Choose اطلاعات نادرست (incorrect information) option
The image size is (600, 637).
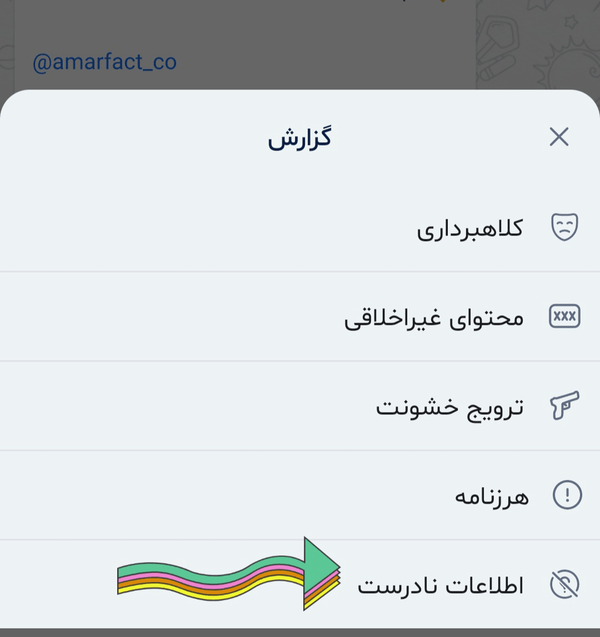click(x=440, y=585)
